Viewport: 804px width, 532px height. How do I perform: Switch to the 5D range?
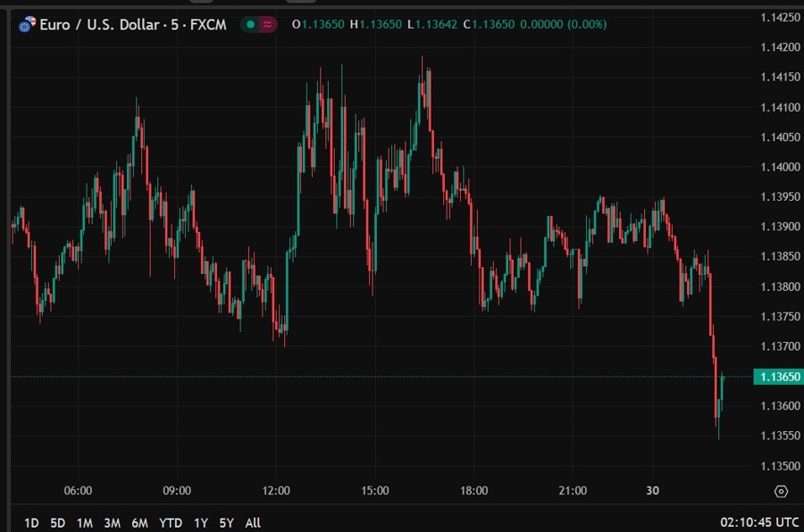point(58,523)
